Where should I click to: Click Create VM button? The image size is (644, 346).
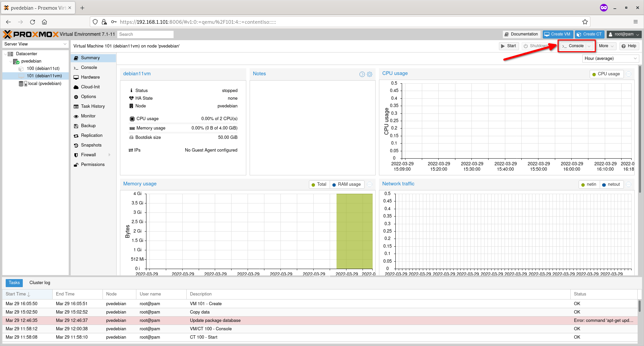[558, 34]
